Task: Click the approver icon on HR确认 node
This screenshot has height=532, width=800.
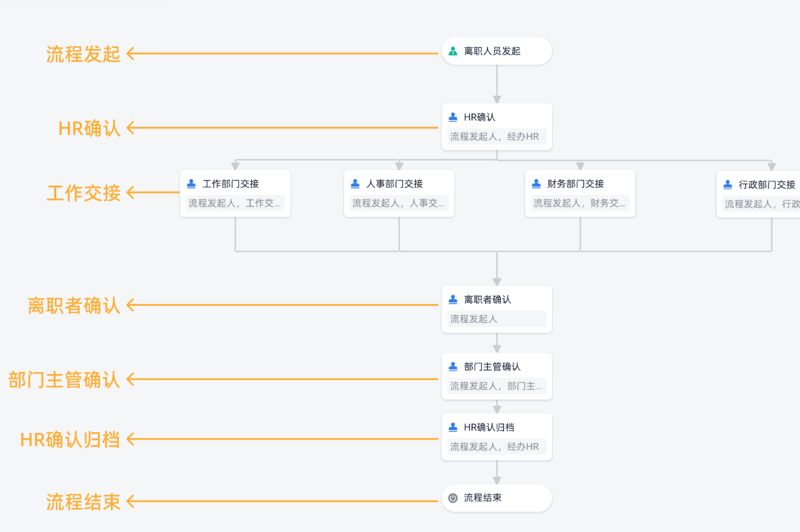Action: tap(453, 117)
